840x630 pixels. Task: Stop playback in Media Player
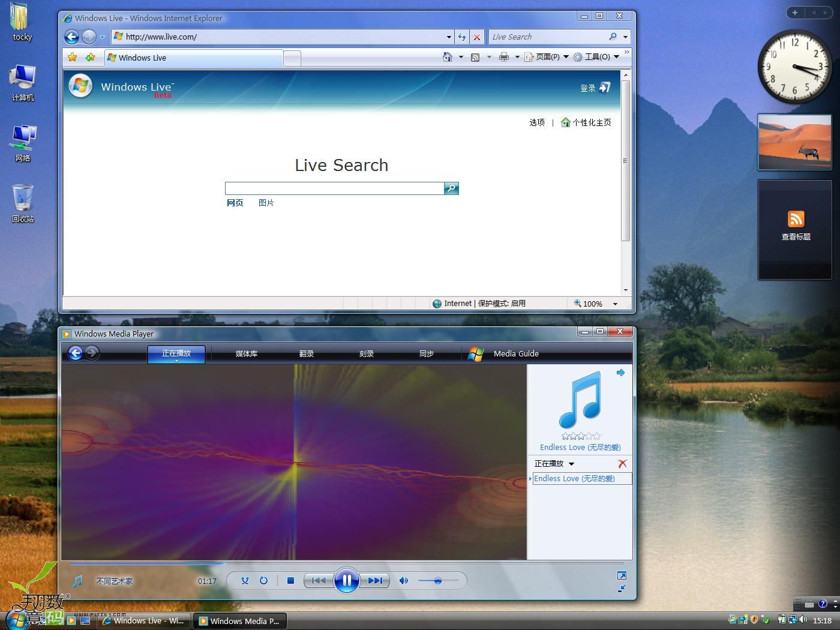[x=291, y=580]
